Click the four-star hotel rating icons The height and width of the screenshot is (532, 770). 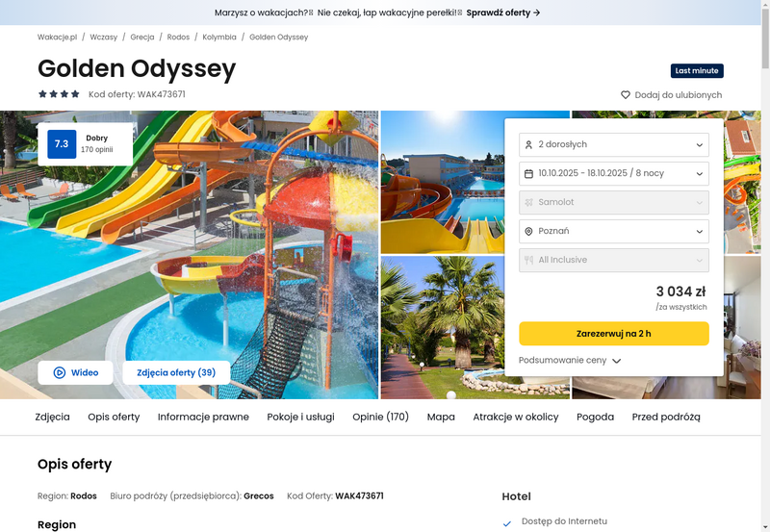pyautogui.click(x=59, y=93)
